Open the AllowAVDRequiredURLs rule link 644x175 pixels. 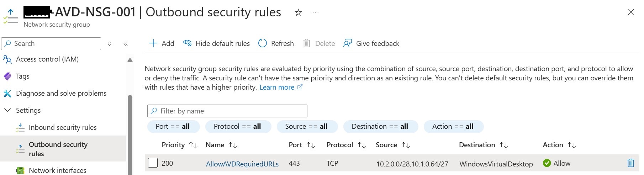click(242, 164)
